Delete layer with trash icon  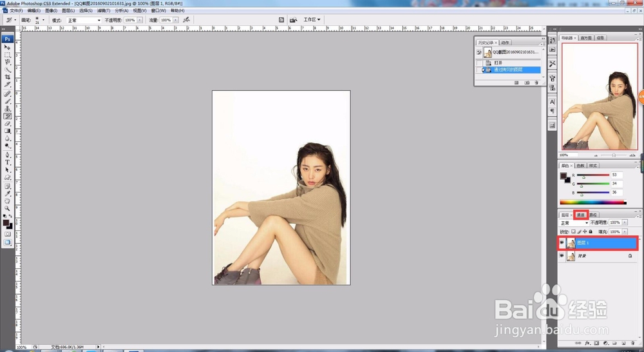point(632,343)
